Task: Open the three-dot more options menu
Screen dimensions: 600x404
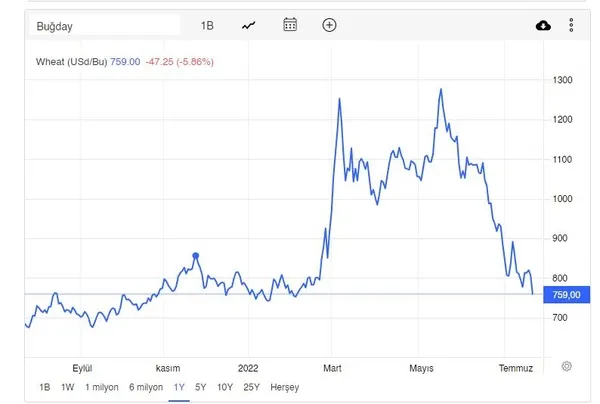Action: click(x=570, y=25)
